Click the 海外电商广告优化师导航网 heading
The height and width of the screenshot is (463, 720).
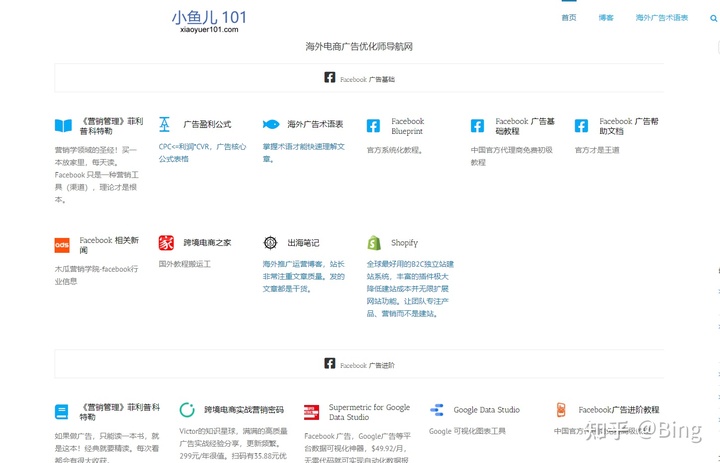click(x=359, y=46)
